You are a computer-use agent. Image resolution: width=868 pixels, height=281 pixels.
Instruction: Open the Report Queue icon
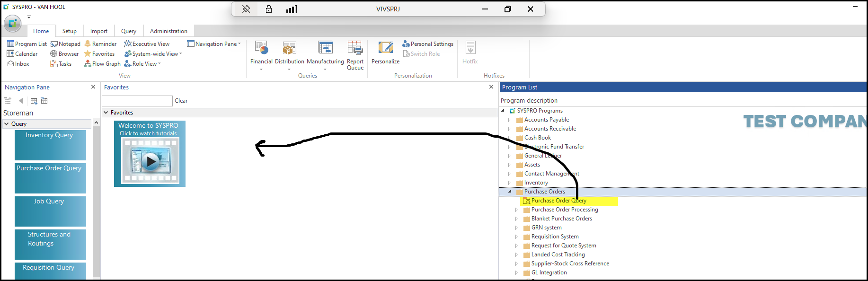point(355,48)
